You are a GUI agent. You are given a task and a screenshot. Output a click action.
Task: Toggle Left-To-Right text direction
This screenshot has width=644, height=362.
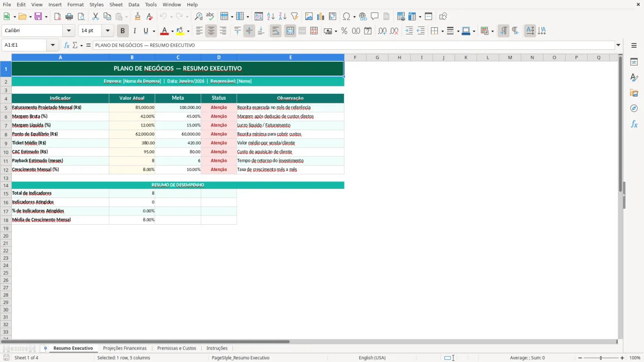click(503, 31)
